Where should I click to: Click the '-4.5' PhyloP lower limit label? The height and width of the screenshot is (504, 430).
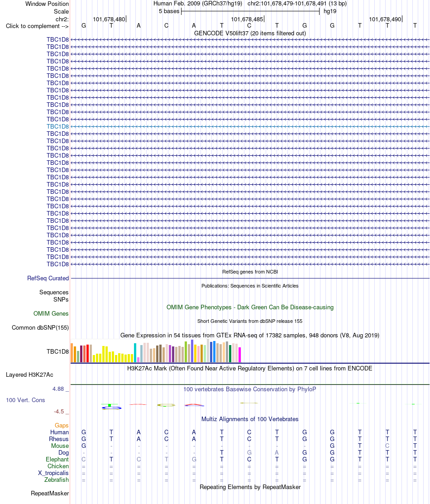tap(59, 412)
